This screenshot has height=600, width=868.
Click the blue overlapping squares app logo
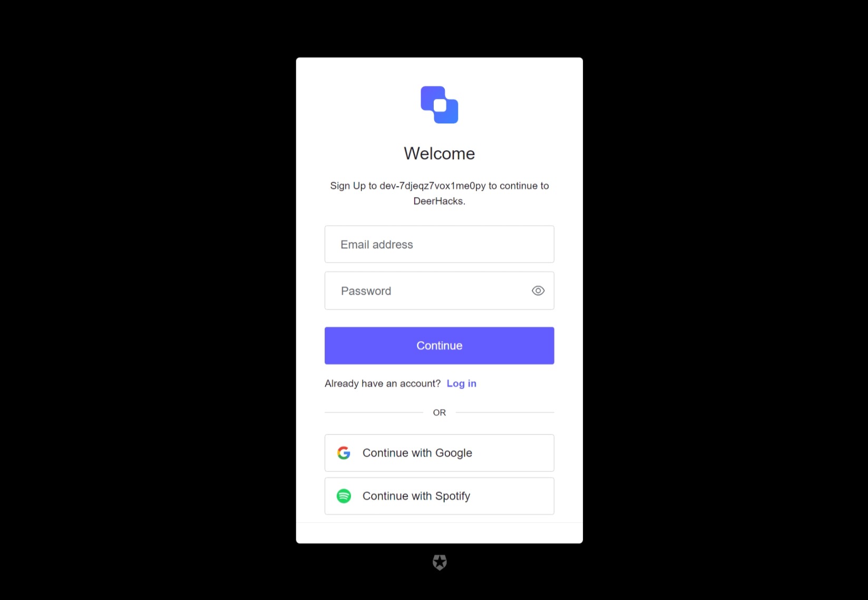coord(440,105)
